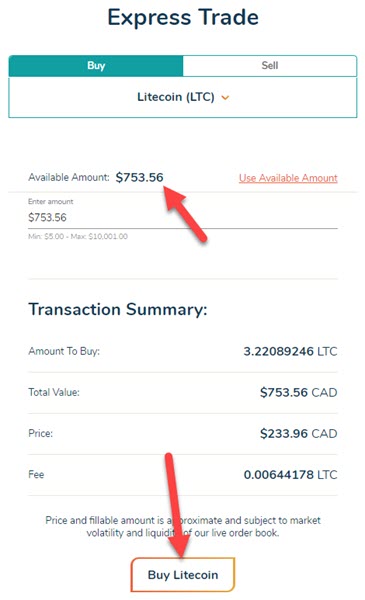Click the Min and Max limits hint text

(78, 236)
